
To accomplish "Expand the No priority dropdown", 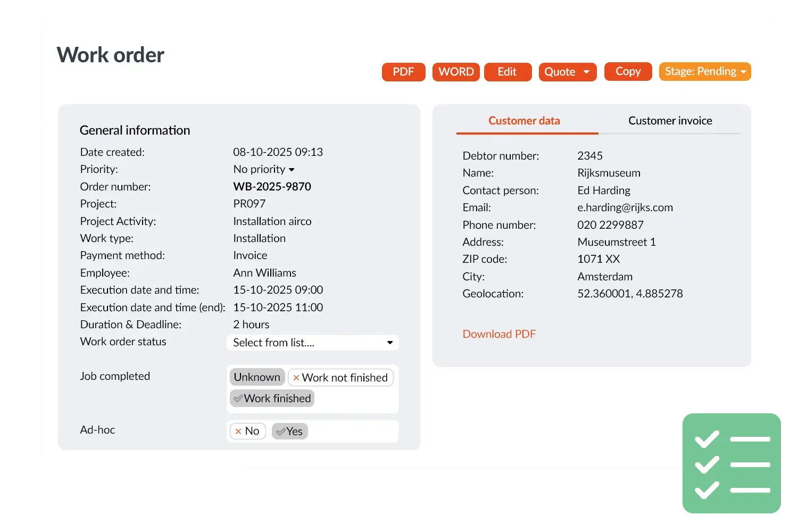I will (264, 169).
